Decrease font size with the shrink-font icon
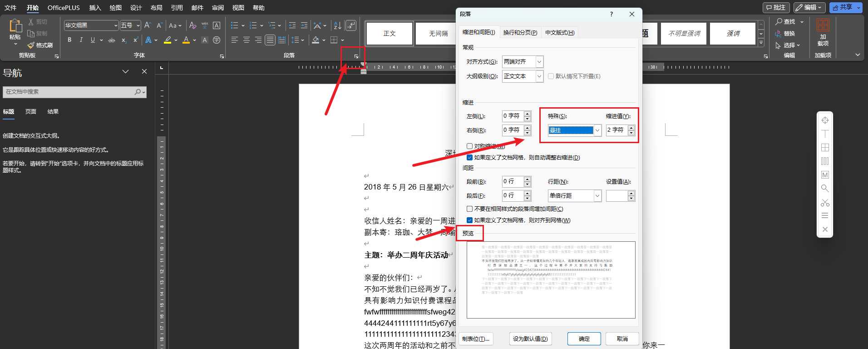This screenshot has width=868, height=349. 159,25
